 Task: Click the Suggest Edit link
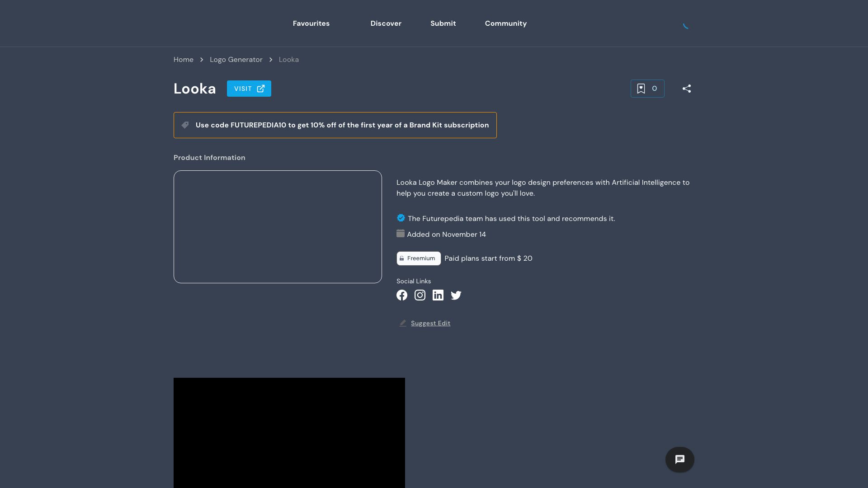[x=430, y=323]
